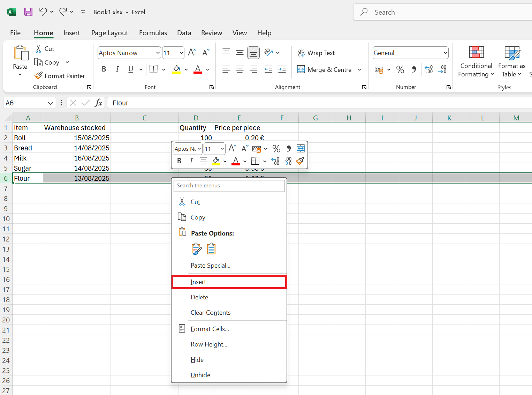532x395 pixels.
Task: Toggle Underline in ribbon Font group
Action: tap(131, 69)
